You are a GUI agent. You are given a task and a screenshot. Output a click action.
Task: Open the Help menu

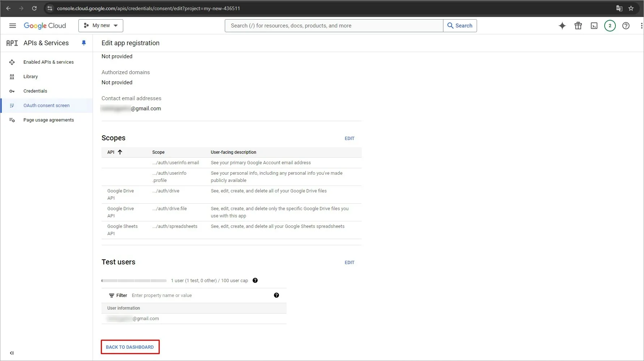pos(626,25)
